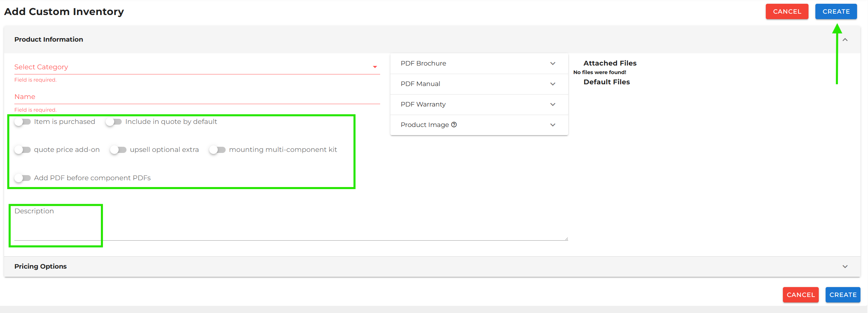Expand the PDF Warranty chevron
This screenshot has height=313, width=868.
click(x=553, y=104)
